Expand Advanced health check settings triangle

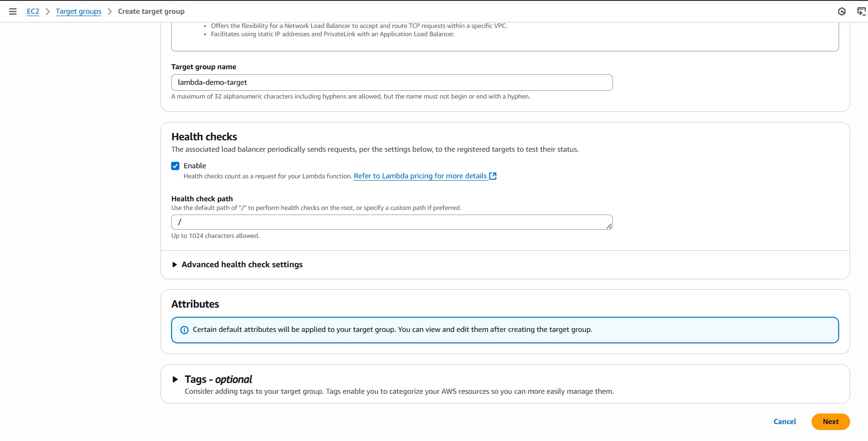tap(174, 265)
